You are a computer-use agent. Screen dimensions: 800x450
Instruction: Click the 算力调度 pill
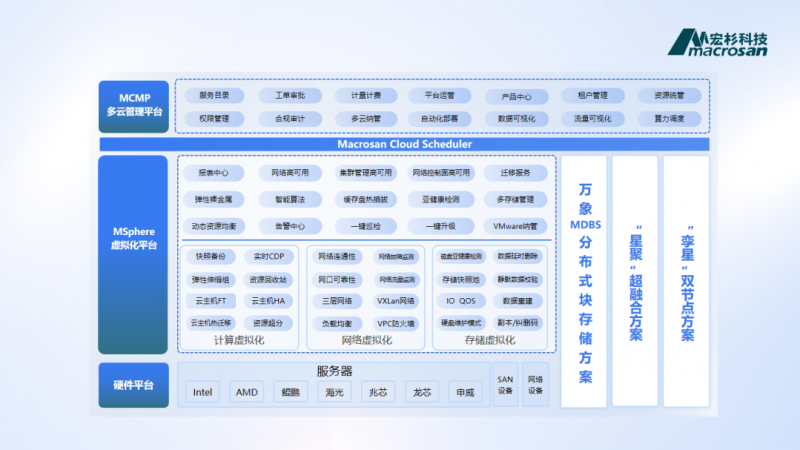(669, 119)
